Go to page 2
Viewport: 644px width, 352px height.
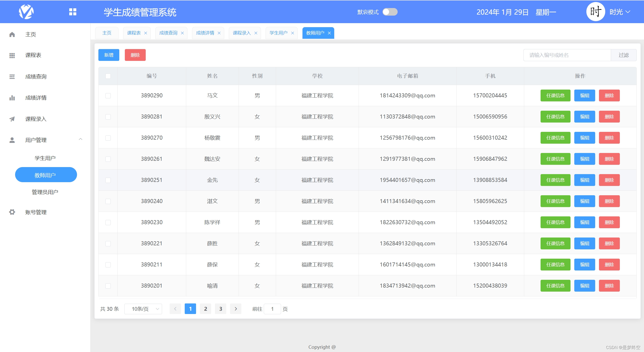pos(206,309)
